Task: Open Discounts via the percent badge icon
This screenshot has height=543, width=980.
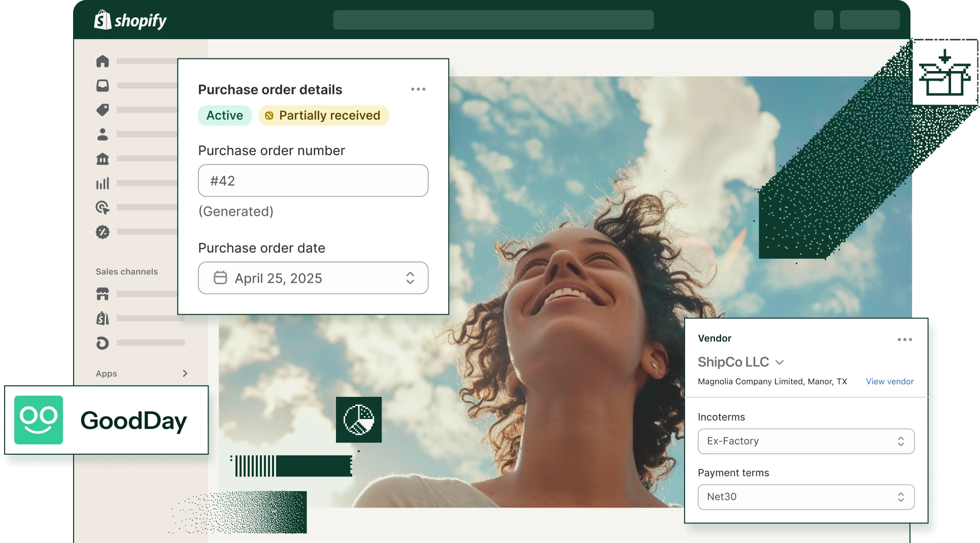Action: point(103,232)
